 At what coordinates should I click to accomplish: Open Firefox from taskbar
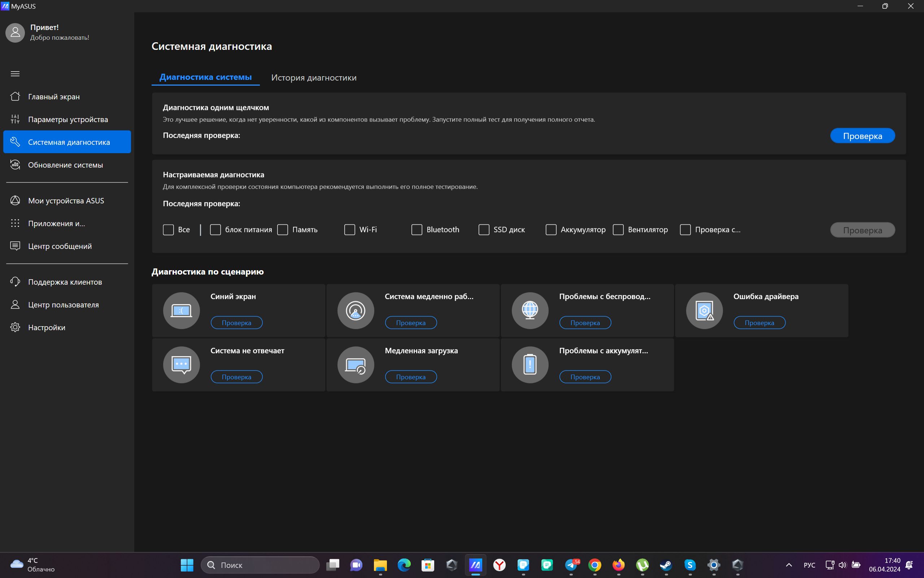(619, 565)
